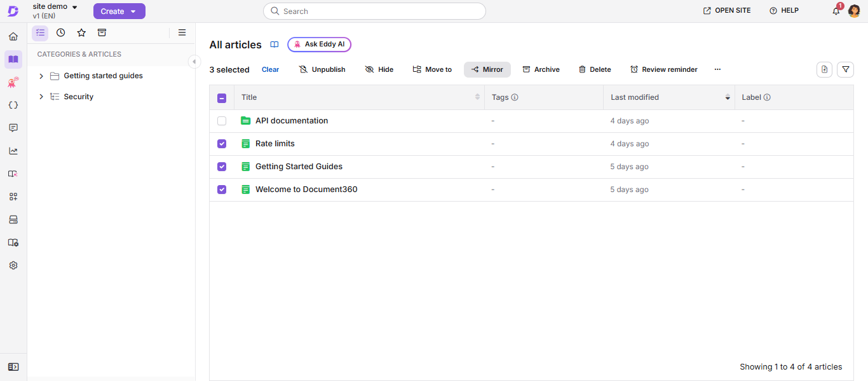This screenshot has height=381, width=868.
Task: Open API documentation braces icon in sidebar
Action: (13, 105)
